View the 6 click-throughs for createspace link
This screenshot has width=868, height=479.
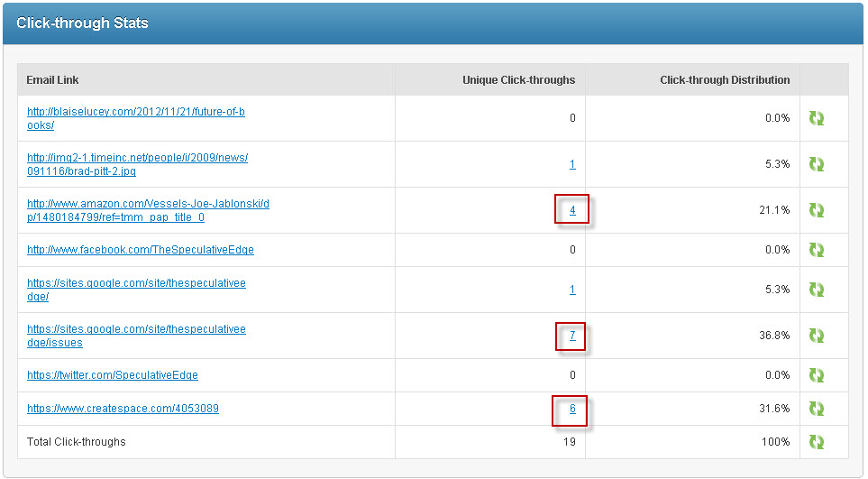pos(572,409)
